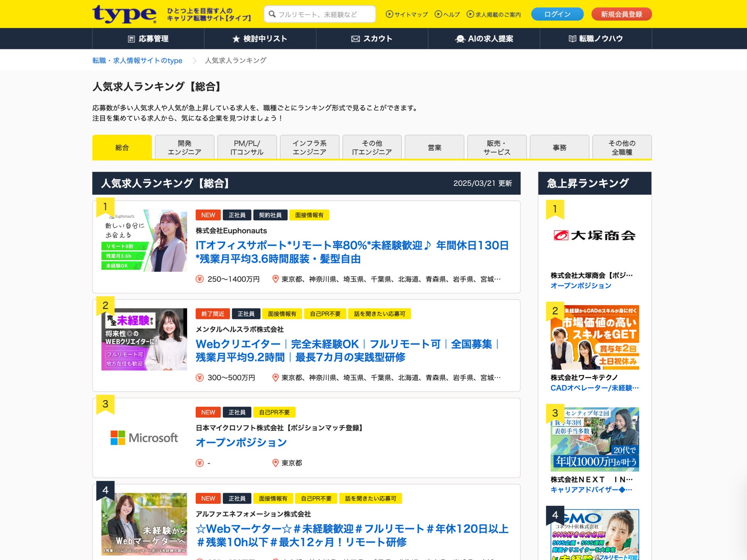The height and width of the screenshot is (560, 747).
Task: Open the Webクリエイター job title link
Action: point(348,351)
